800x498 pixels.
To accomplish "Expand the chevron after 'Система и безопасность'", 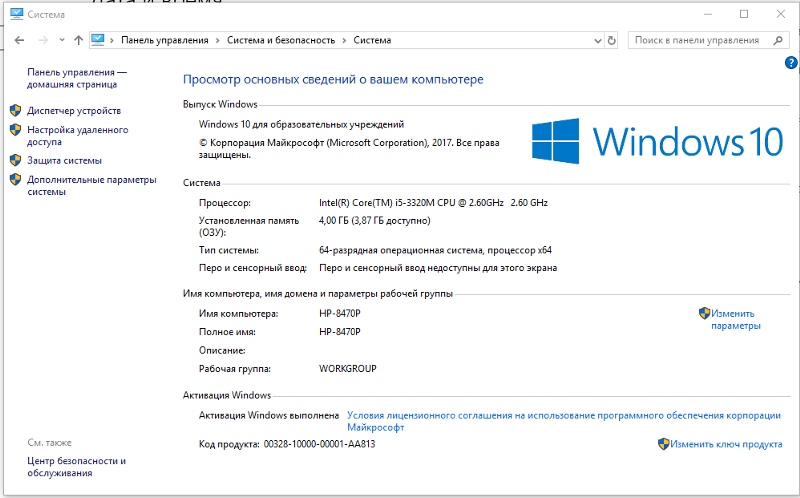I will [x=344, y=40].
